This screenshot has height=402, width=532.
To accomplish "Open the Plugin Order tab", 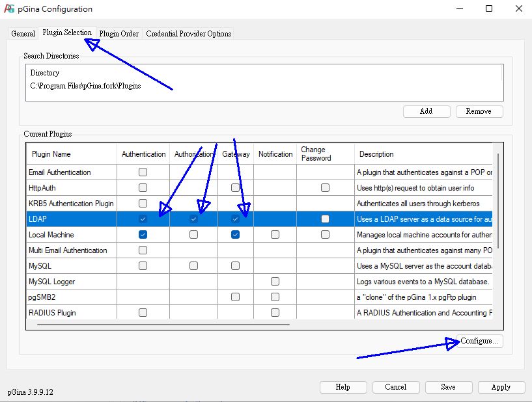I will click(x=119, y=34).
